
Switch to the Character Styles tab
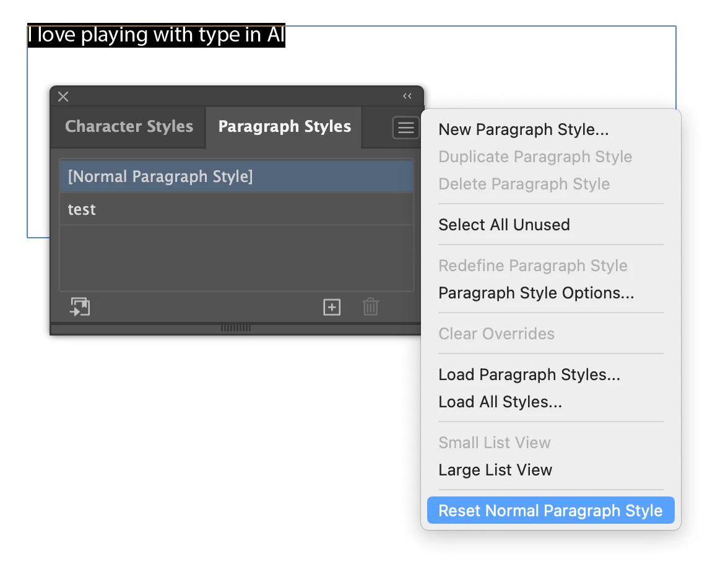pos(129,126)
